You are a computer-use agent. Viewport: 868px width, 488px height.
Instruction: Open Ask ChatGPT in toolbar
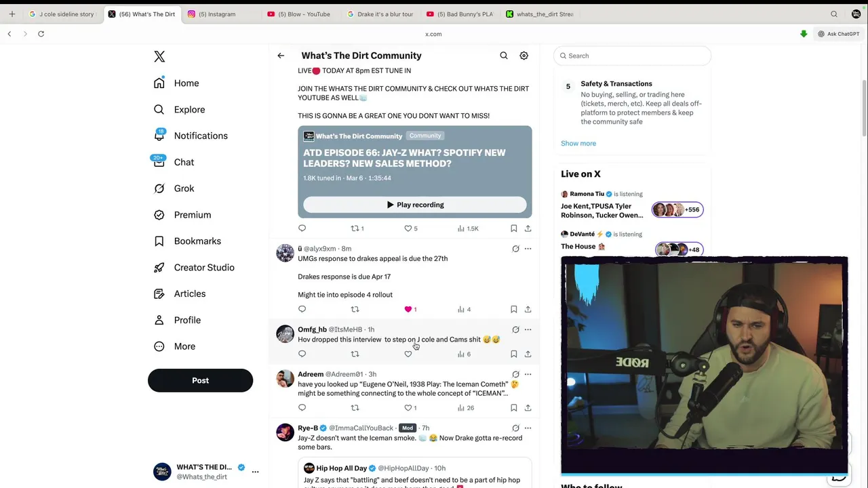point(838,34)
